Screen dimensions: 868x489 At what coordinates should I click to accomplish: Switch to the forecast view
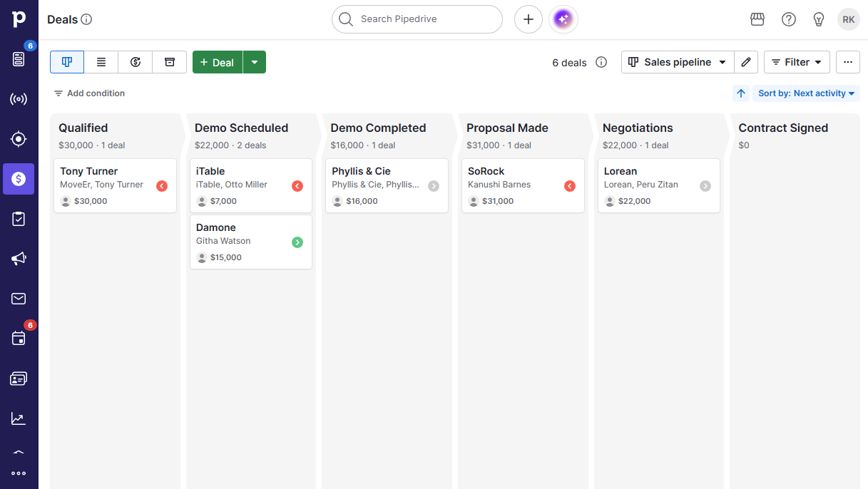tap(135, 62)
